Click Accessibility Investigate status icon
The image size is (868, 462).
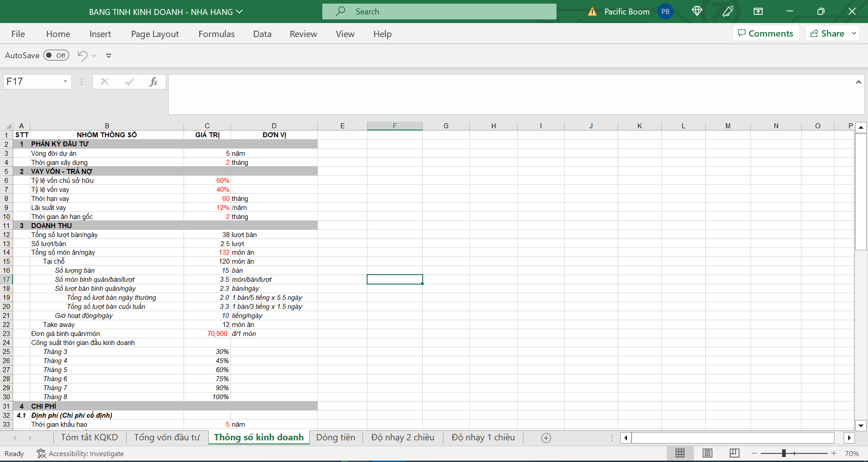coord(41,453)
